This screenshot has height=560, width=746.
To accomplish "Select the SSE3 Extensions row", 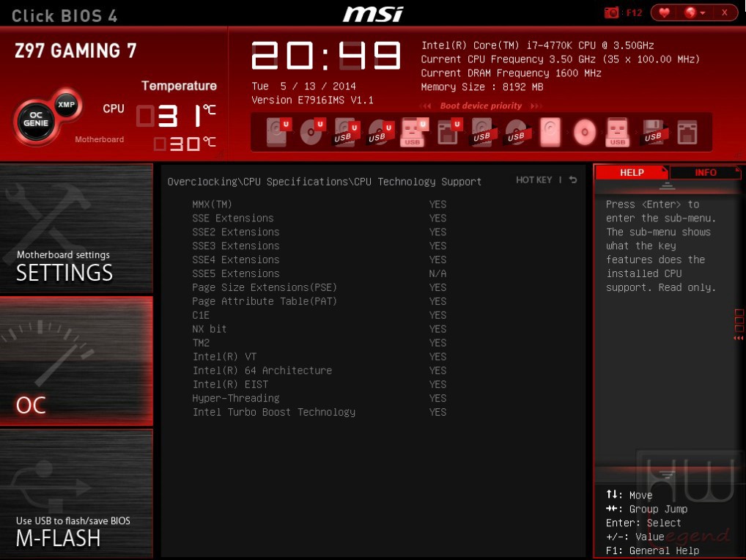I will [320, 246].
